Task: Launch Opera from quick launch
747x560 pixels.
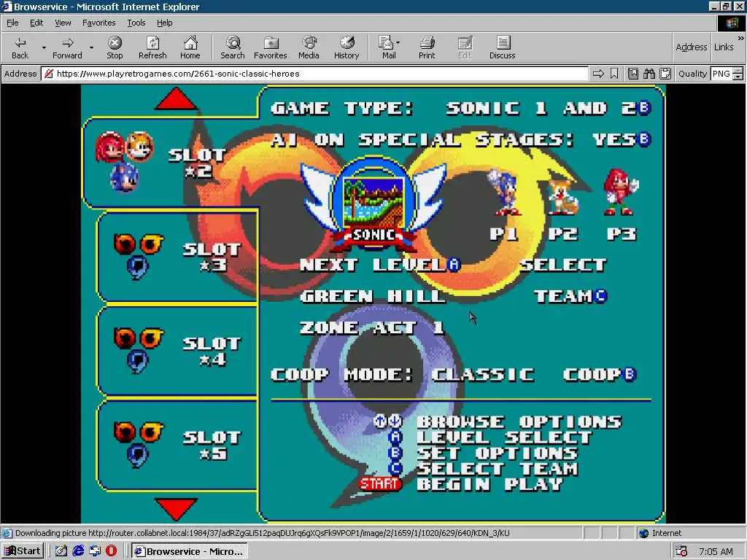Action: tap(111, 551)
